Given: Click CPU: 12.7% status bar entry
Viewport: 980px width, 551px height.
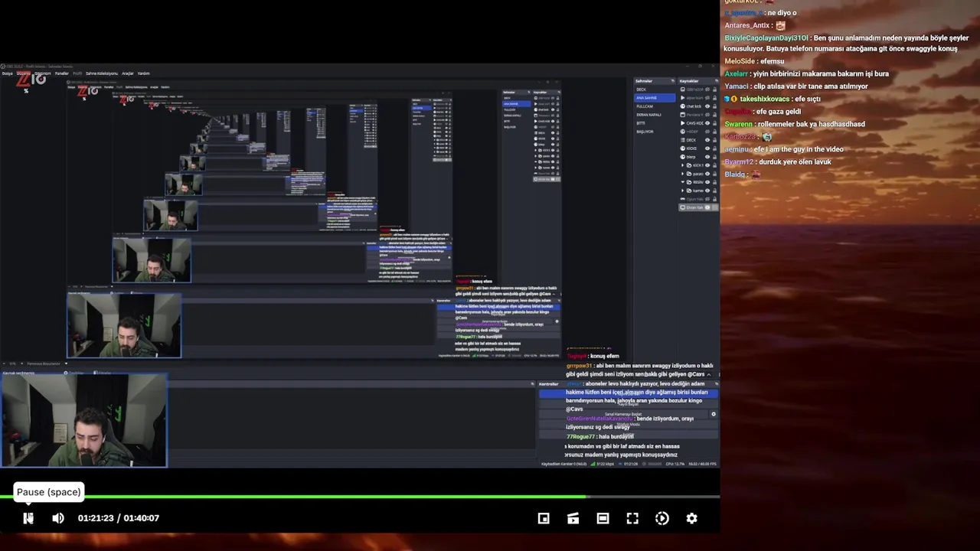Looking at the screenshot, I should (x=675, y=464).
